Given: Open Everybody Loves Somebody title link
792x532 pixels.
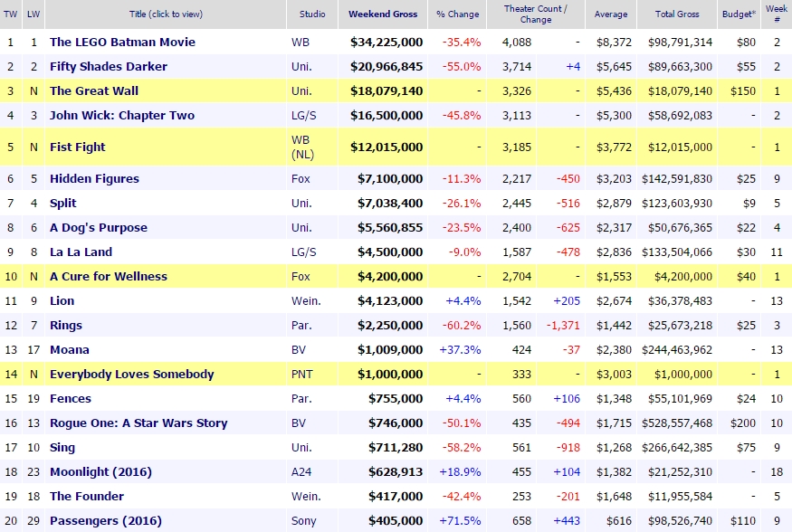Looking at the screenshot, I should pyautogui.click(x=132, y=375).
